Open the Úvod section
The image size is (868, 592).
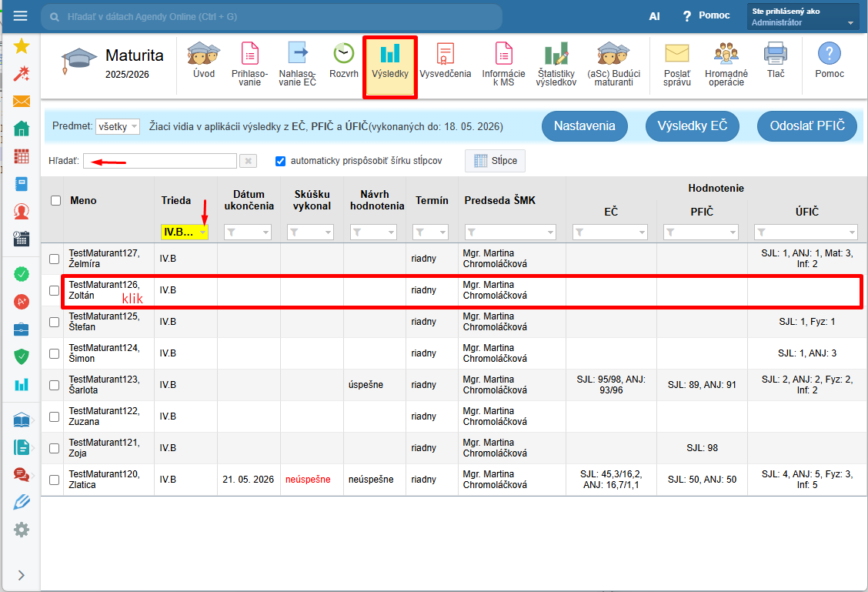coord(204,61)
